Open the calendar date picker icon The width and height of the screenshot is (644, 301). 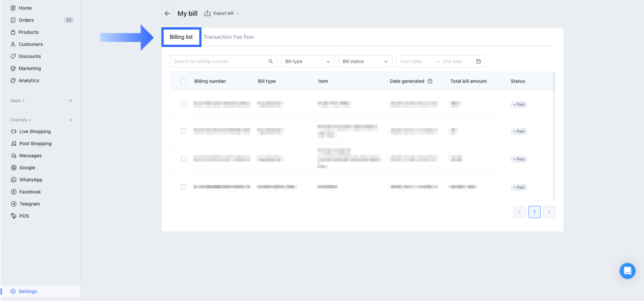[x=478, y=61]
